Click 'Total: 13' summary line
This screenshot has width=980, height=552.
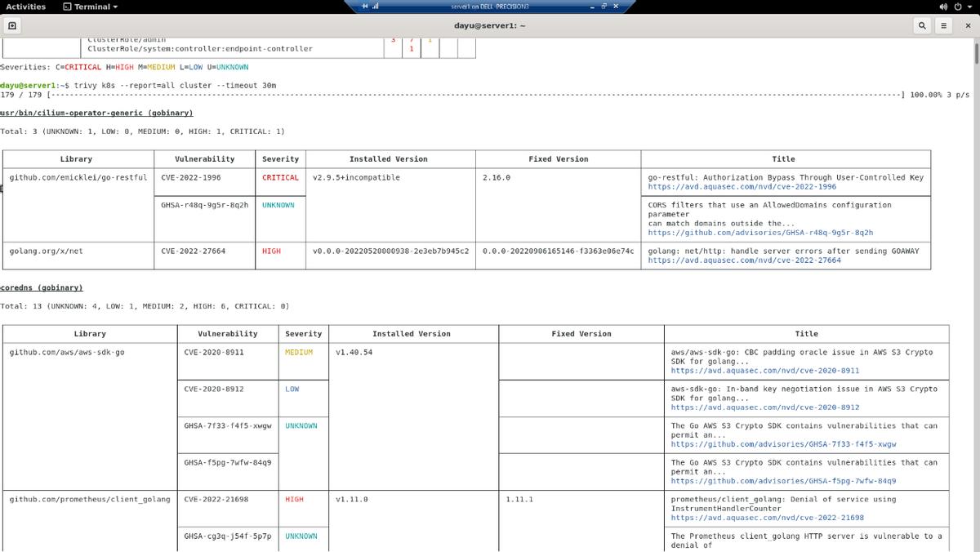click(x=145, y=305)
